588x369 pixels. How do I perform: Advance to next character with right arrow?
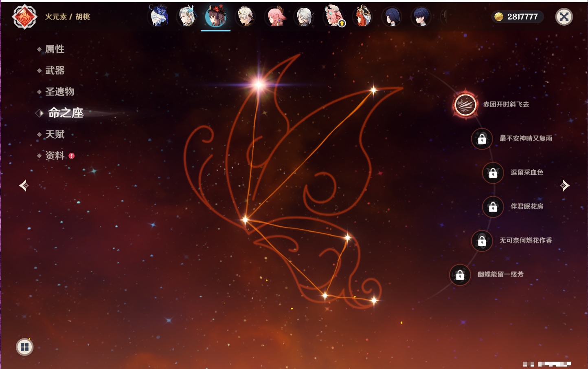click(x=564, y=186)
